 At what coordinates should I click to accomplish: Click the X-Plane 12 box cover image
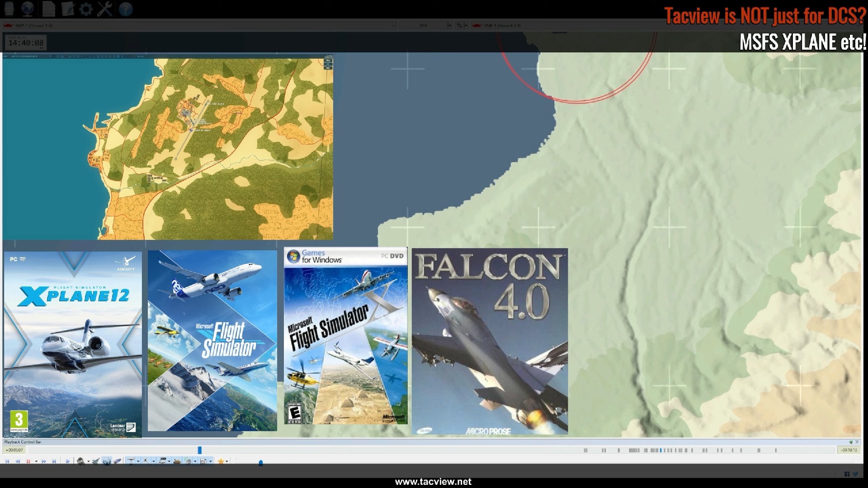pos(72,344)
